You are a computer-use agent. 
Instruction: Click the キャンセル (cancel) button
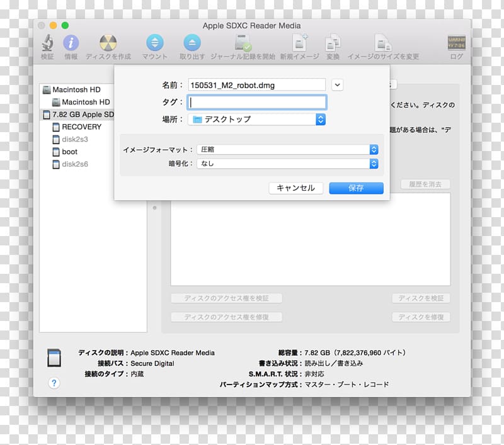pyautogui.click(x=295, y=188)
